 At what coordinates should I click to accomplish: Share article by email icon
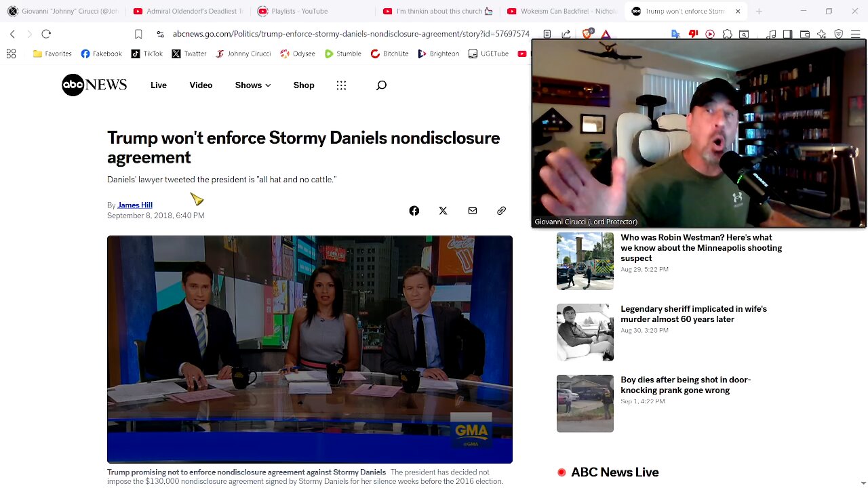[472, 211]
